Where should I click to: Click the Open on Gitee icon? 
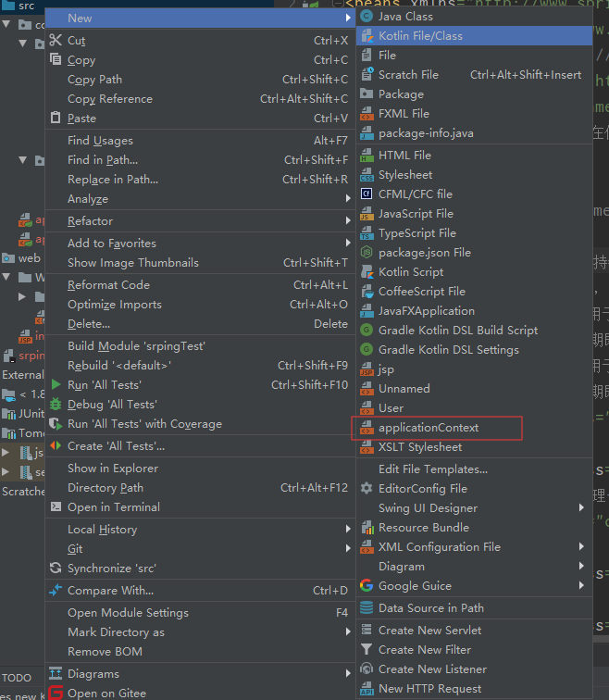pos(56,693)
